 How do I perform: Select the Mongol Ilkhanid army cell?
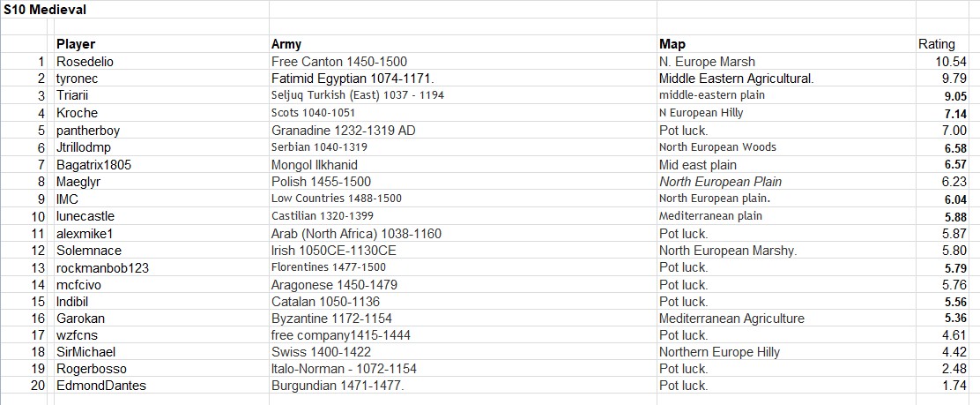(x=315, y=164)
